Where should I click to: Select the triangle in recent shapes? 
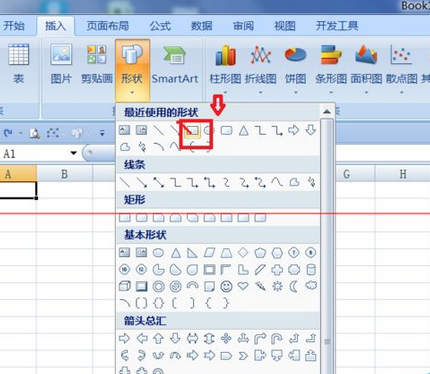pyautogui.click(x=244, y=130)
